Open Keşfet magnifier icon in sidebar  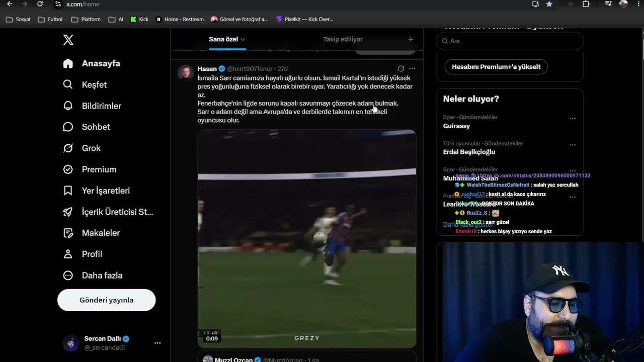68,84
